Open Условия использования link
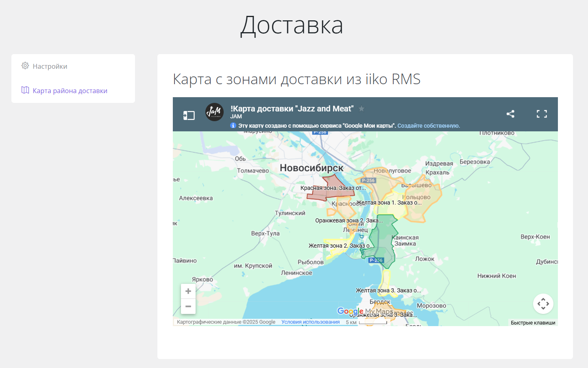 pos(310,322)
